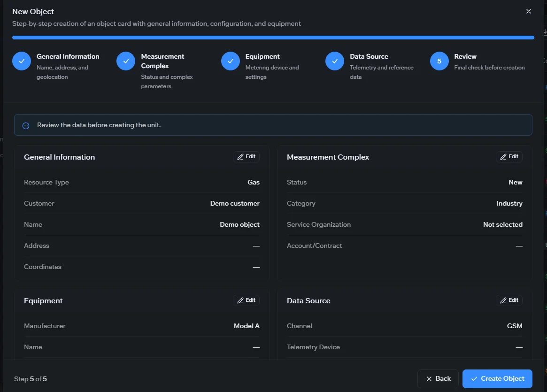Click the 'Status' label in Measurement Complex
Screen dimensions: 547x392
(297, 183)
